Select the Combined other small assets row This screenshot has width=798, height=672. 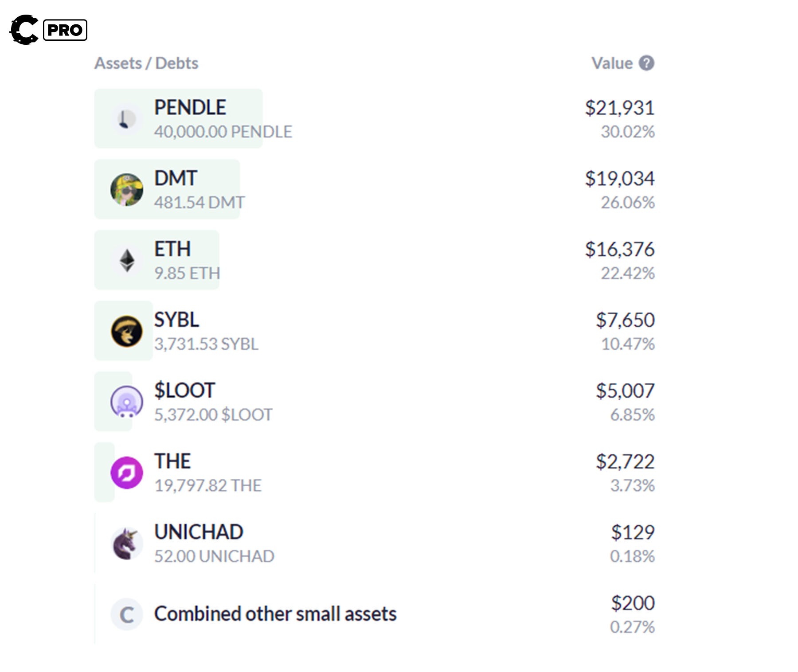click(275, 614)
